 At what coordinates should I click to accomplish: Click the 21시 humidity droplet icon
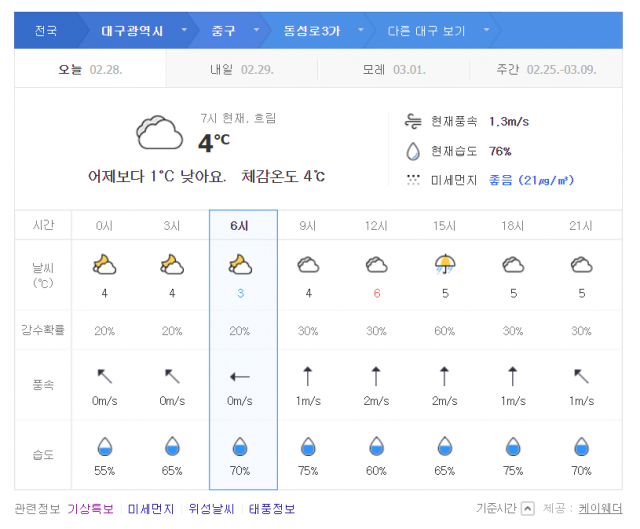point(582,447)
